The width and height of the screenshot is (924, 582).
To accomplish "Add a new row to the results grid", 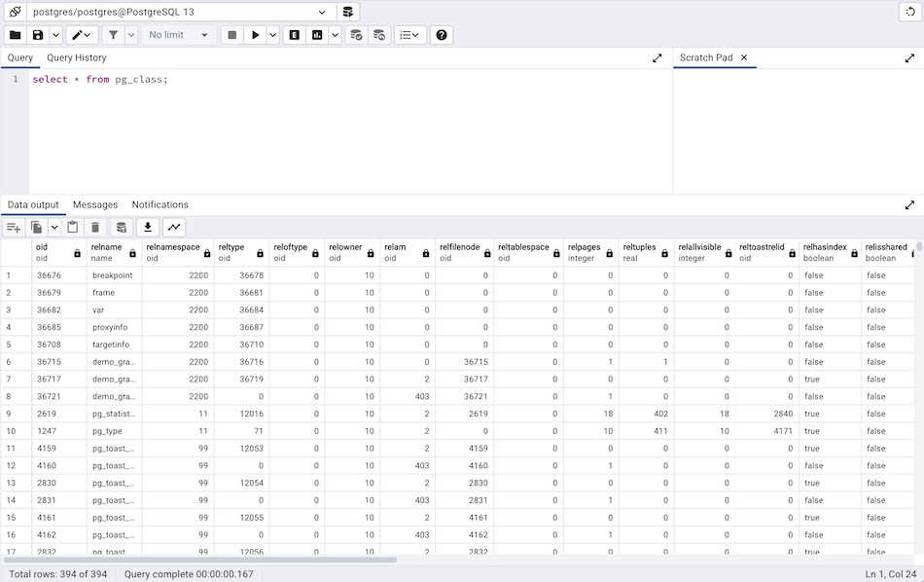I will click(13, 226).
